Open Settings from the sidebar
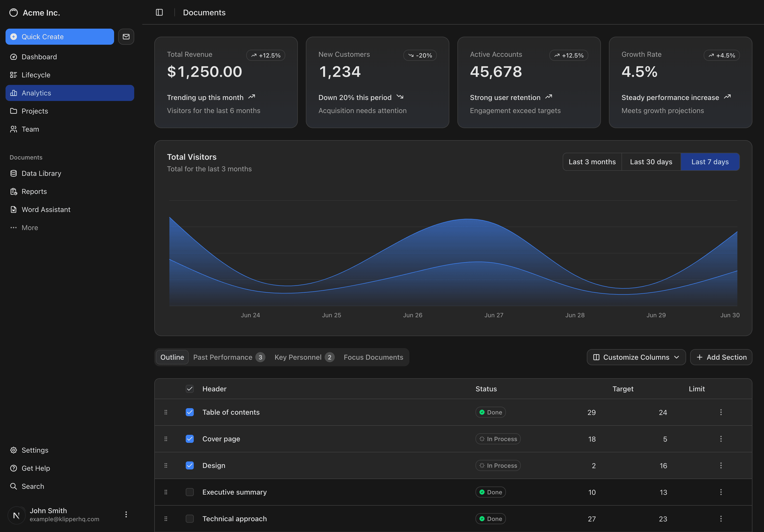Image resolution: width=764 pixels, height=532 pixels. [x=35, y=450]
